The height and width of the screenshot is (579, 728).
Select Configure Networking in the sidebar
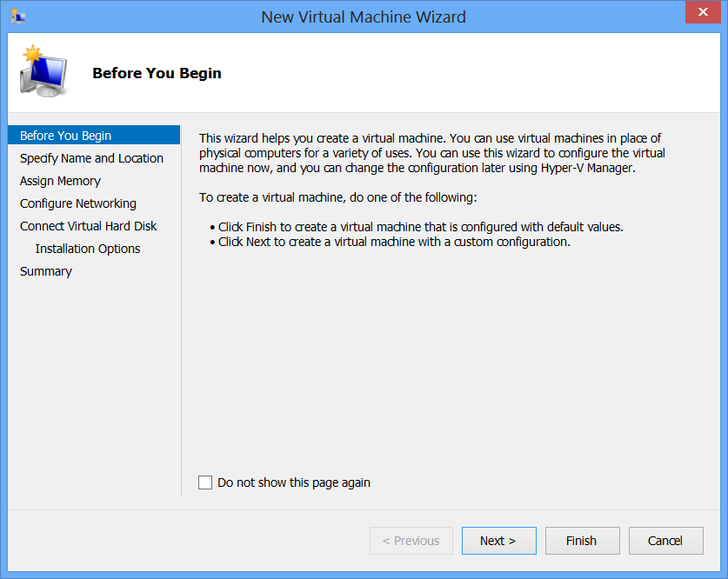pyautogui.click(x=78, y=203)
